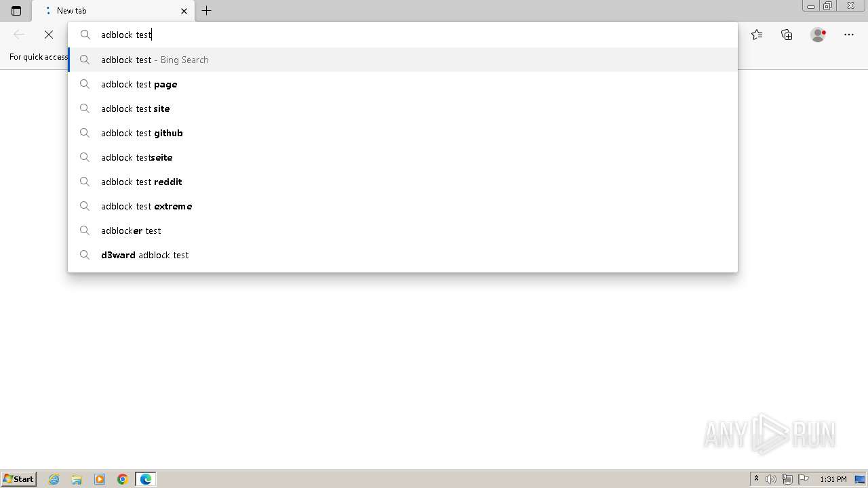The width and height of the screenshot is (868, 488).
Task: Select 'adblock test extreme' suggestion
Action: click(x=403, y=206)
